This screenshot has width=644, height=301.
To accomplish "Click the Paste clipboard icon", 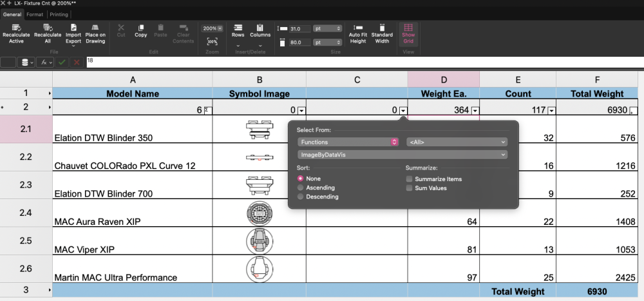I will coord(160,28).
